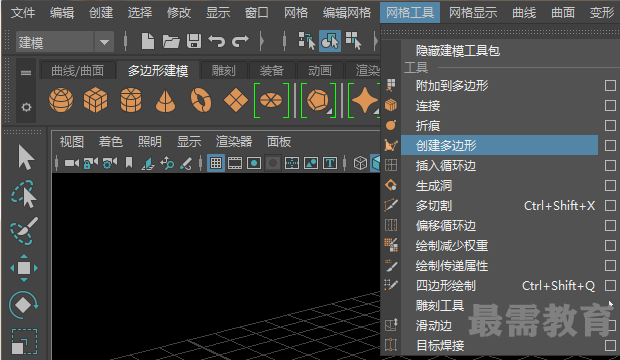Image resolution: width=620 pixels, height=360 pixels.
Task: Click the bookmarks icon in panel toolbar
Action: pos(129,163)
